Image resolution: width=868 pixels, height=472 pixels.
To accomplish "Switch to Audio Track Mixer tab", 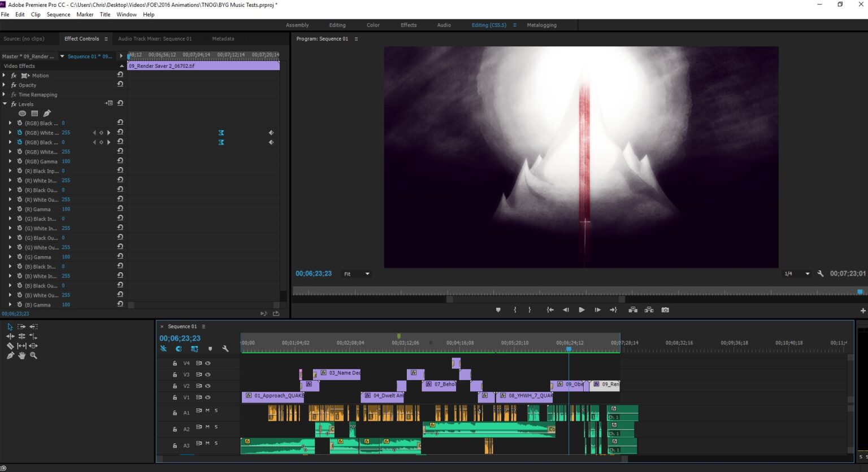I will (155, 39).
